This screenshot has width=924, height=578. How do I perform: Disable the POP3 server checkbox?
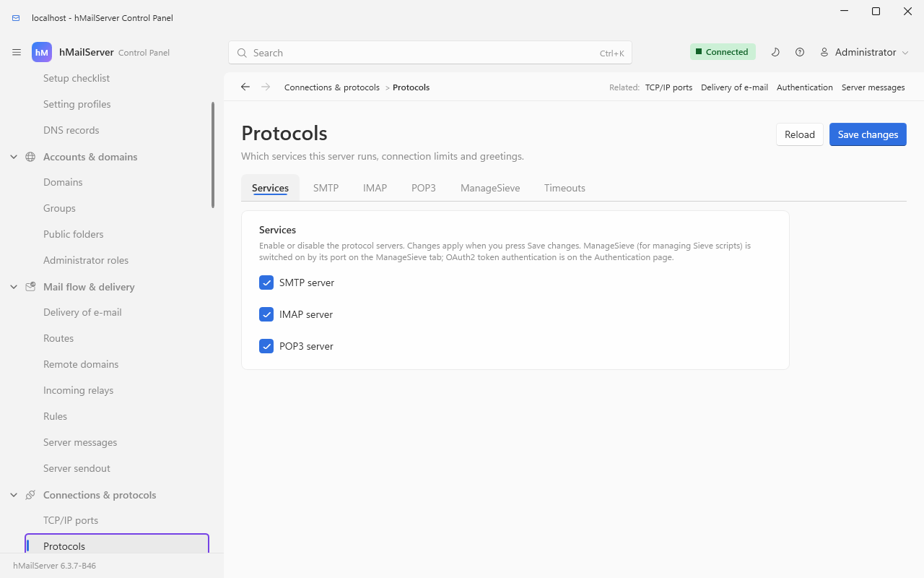266,346
